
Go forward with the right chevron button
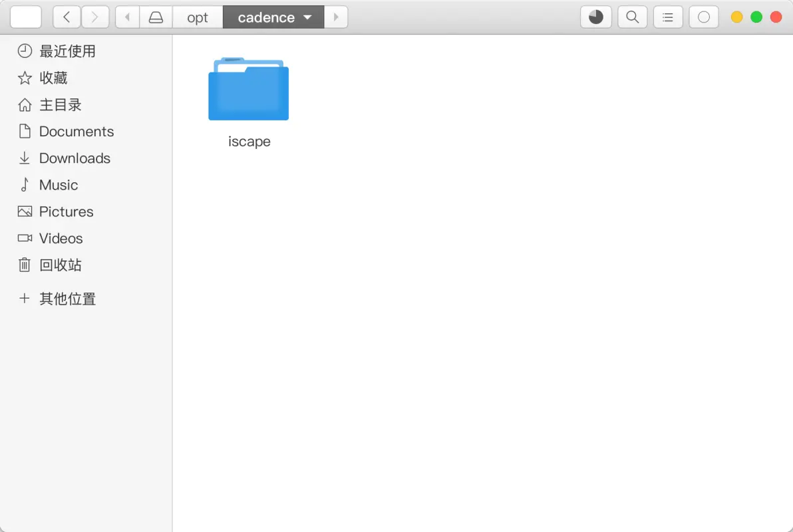(95, 17)
